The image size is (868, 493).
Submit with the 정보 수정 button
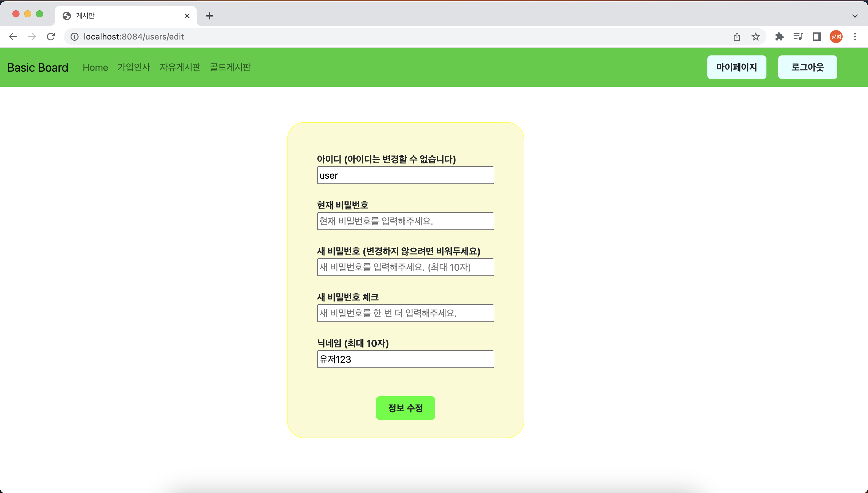pos(405,408)
